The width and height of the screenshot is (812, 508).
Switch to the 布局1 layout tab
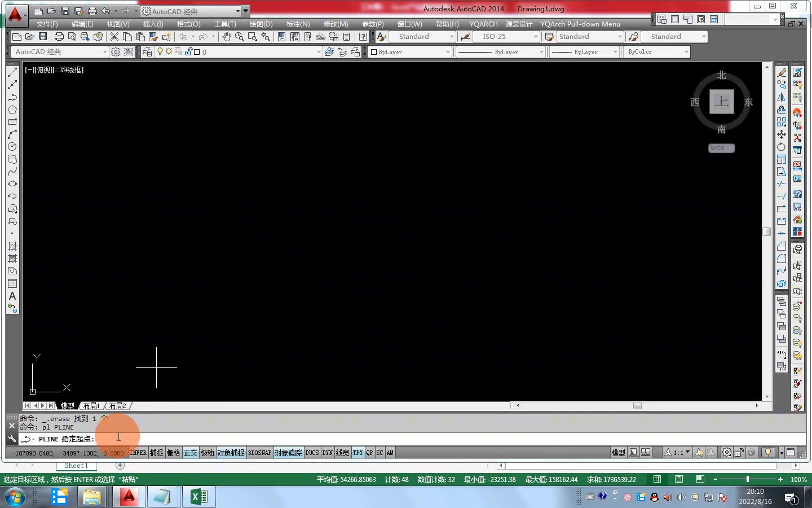pos(91,406)
